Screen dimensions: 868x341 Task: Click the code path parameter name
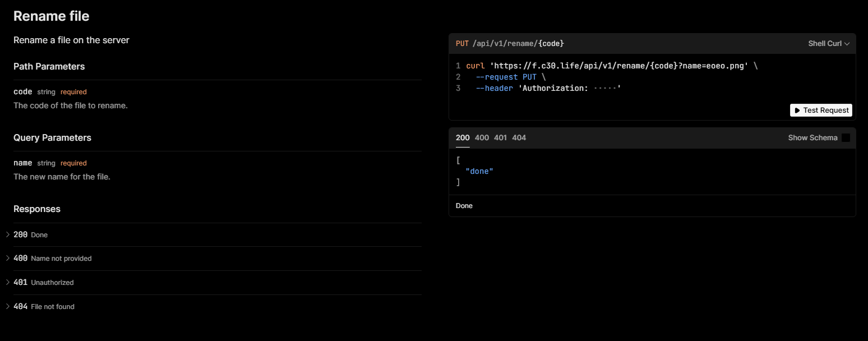coord(22,91)
